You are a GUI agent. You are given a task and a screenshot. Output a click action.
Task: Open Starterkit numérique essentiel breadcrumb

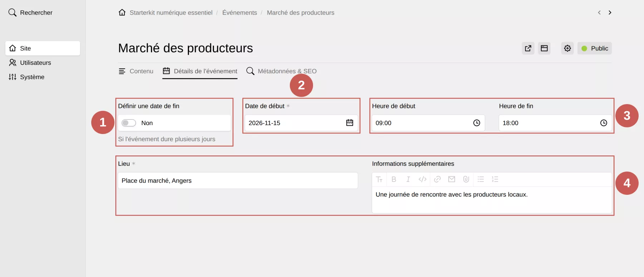[171, 13]
